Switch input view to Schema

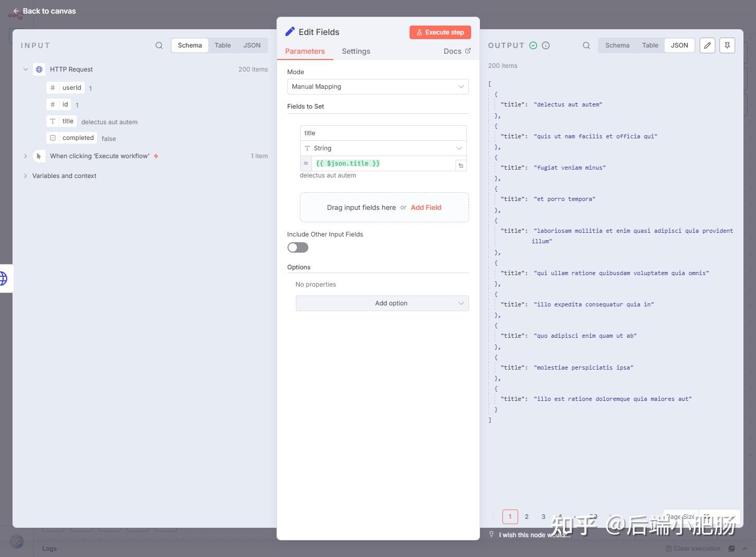190,45
